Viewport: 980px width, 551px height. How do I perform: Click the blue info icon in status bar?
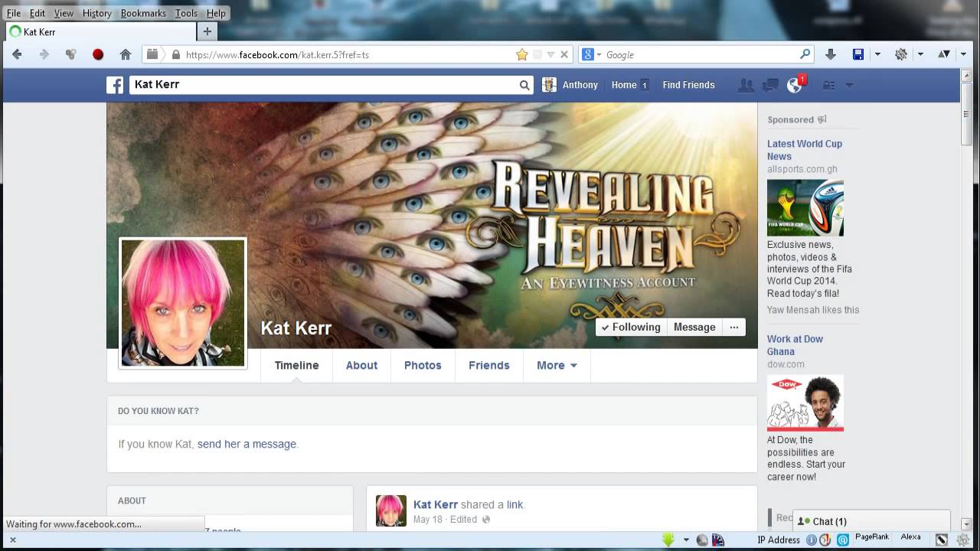pyautogui.click(x=812, y=540)
